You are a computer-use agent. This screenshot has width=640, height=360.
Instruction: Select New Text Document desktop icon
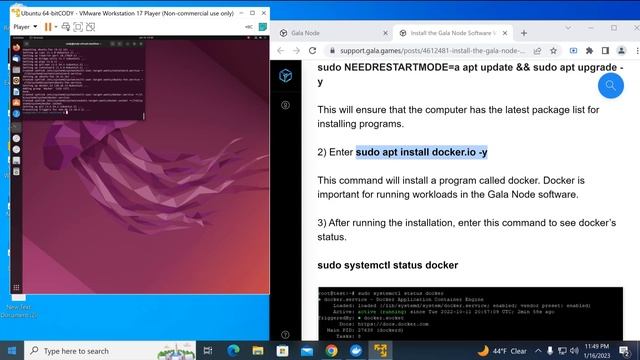pyautogui.click(x=19, y=307)
